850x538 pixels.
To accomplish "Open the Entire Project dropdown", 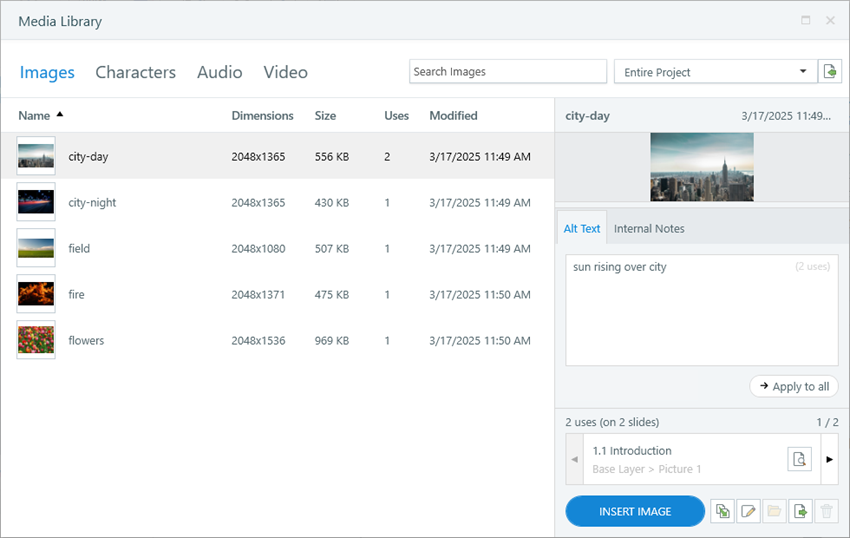I will 714,72.
